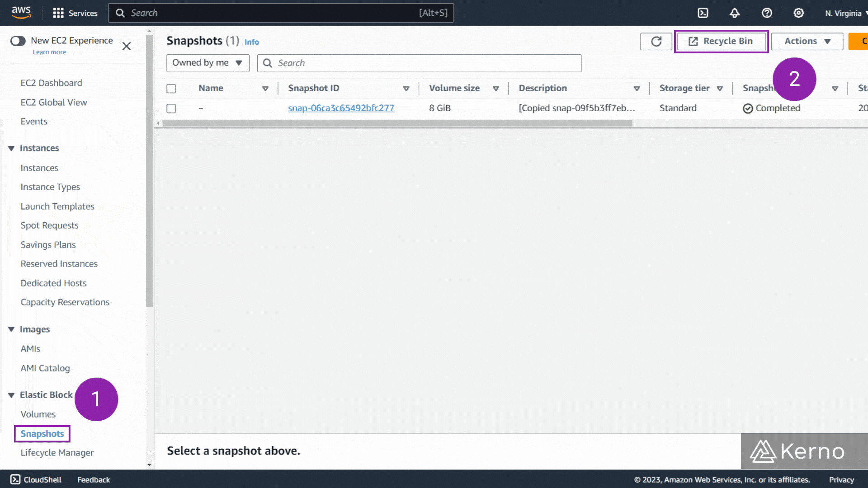Click sidebar scroll down arrow
The width and height of the screenshot is (868, 488).
149,465
